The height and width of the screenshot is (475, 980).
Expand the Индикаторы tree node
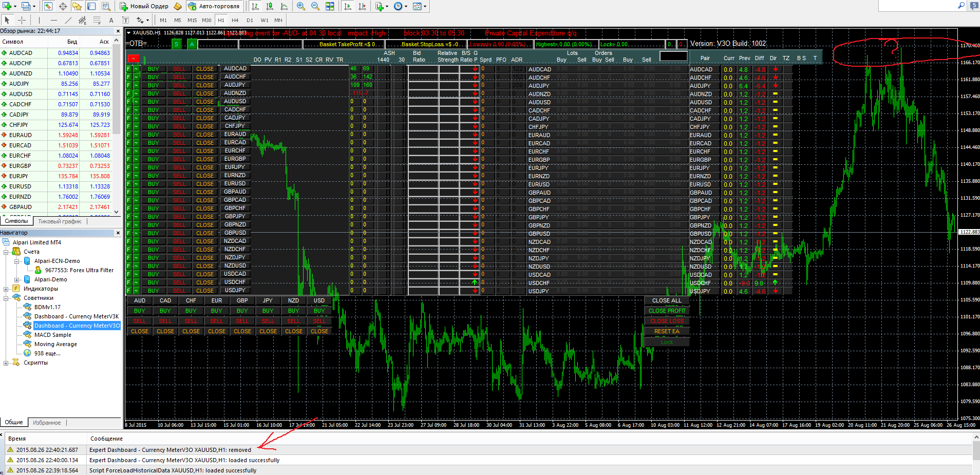[x=6, y=289]
